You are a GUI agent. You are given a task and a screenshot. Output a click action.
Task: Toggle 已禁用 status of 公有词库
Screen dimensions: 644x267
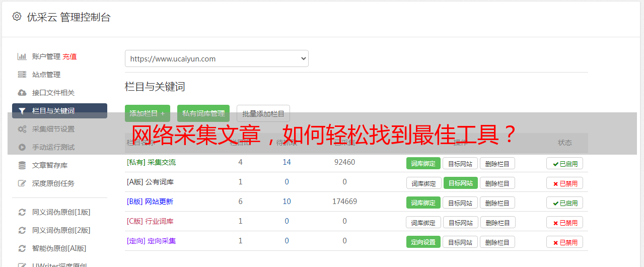coord(565,183)
